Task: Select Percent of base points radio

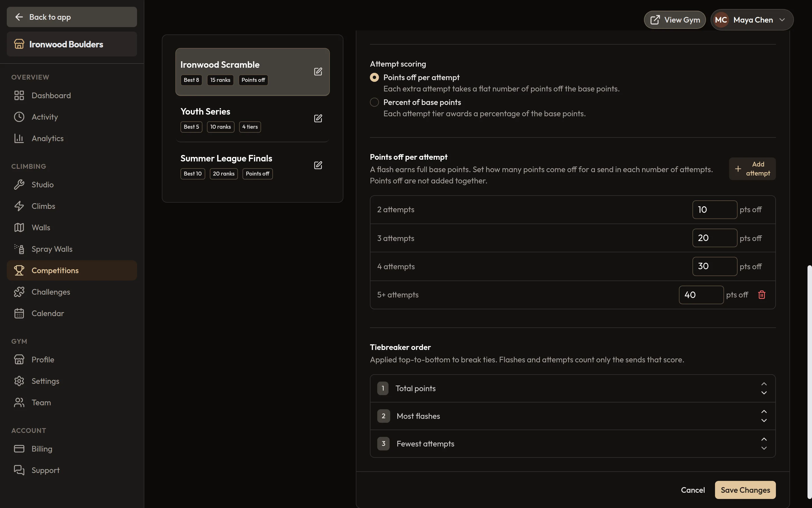Action: 374,102
